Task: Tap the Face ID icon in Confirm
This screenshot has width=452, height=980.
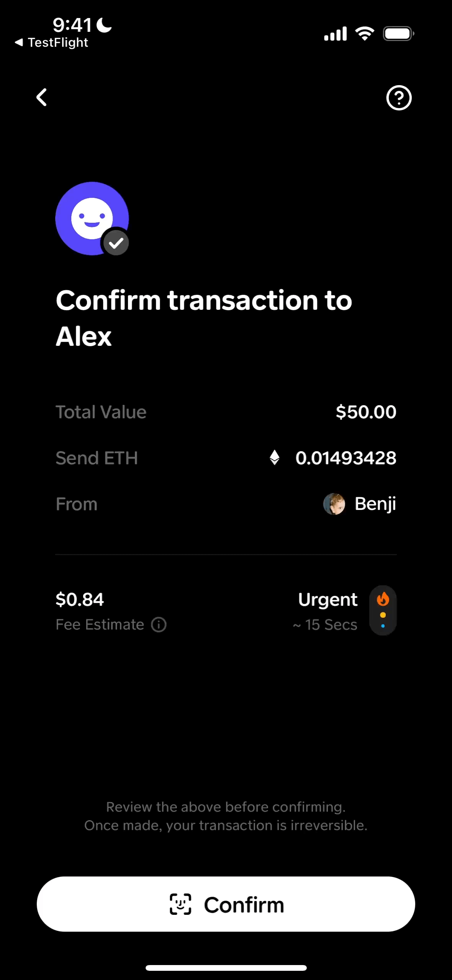Action: click(180, 904)
